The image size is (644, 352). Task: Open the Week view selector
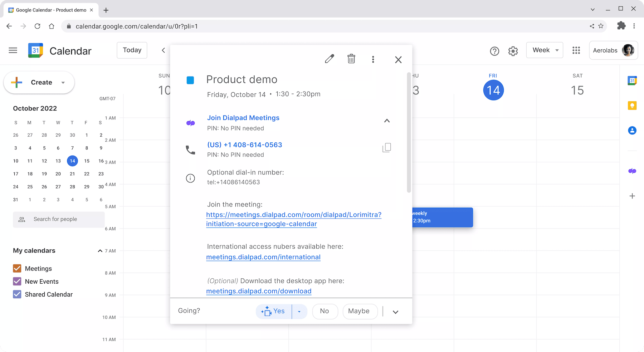click(544, 50)
